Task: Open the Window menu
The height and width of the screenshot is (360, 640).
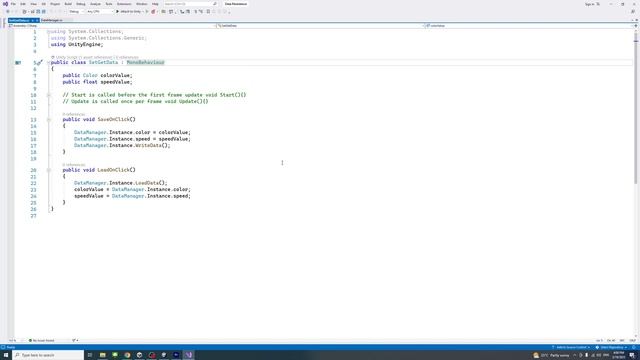Action: (x=142, y=4)
